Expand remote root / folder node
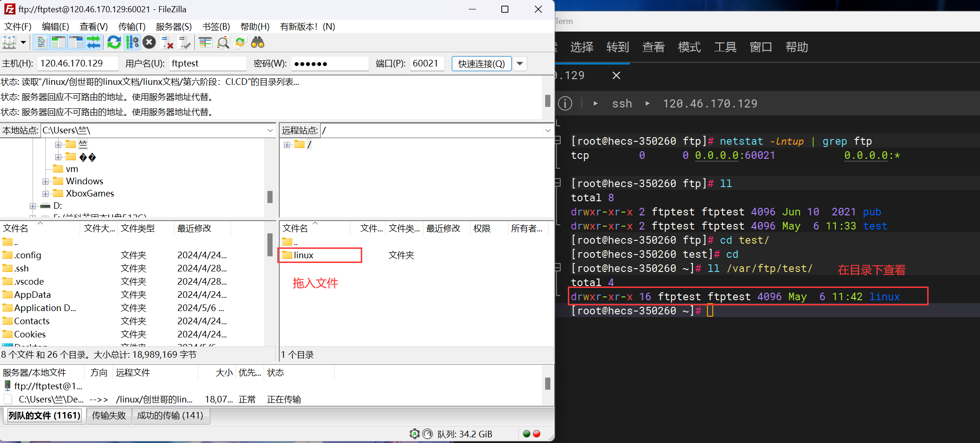Viewport: 980px width, 443px height. click(x=287, y=145)
